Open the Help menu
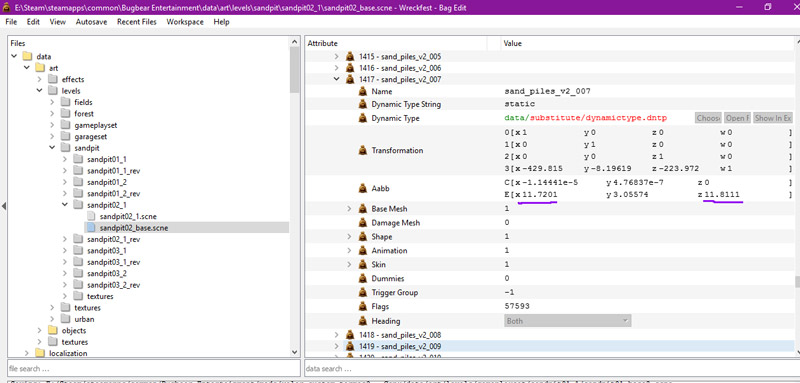 221,22
